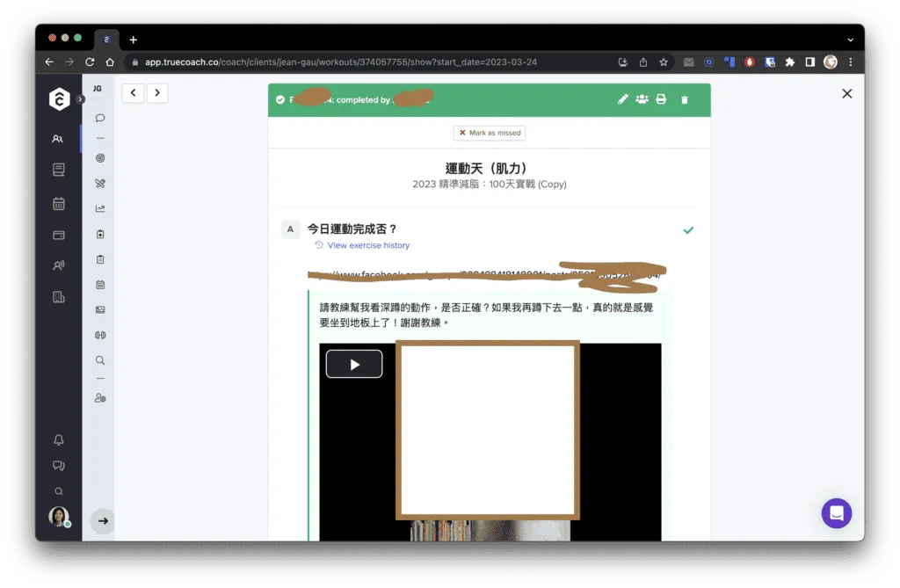The height and width of the screenshot is (588, 900).
Task: Delete workout using the trash icon
Action: click(x=685, y=100)
